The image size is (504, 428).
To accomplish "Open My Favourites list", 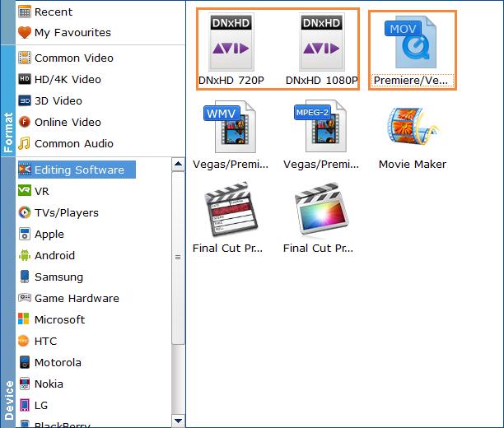I will tap(72, 33).
